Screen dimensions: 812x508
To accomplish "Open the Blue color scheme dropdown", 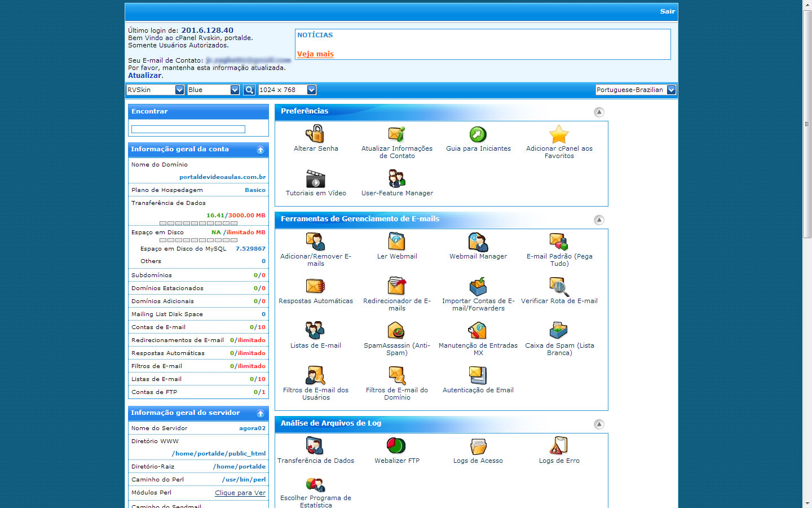I will click(x=214, y=90).
